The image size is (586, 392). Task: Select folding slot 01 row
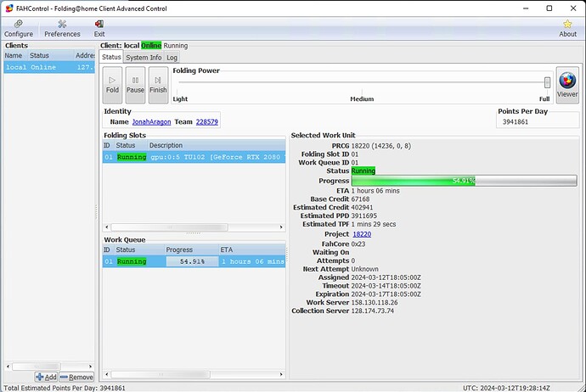pos(194,157)
